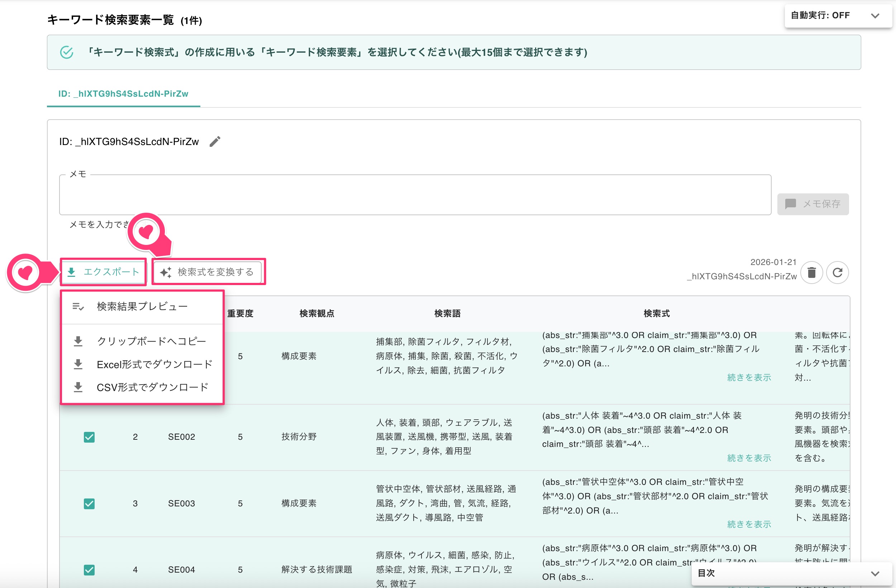Image resolution: width=896 pixels, height=588 pixels.
Task: Click 技術分野 in the SE002 row
Action: tap(299, 437)
